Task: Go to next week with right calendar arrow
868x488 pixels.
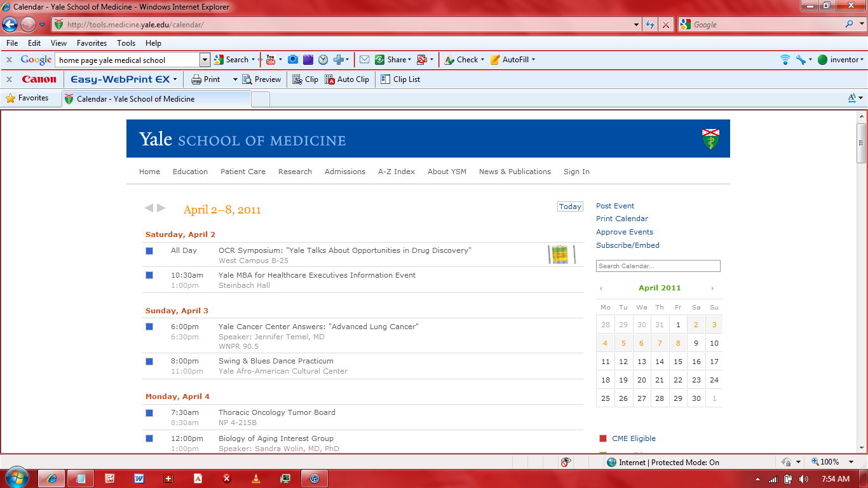Action: pyautogui.click(x=161, y=208)
